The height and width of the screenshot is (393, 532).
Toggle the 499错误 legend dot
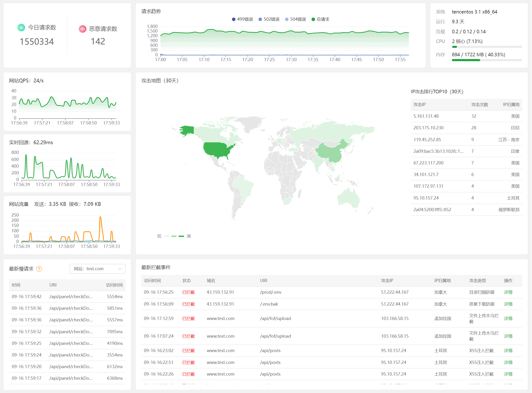coord(234,19)
